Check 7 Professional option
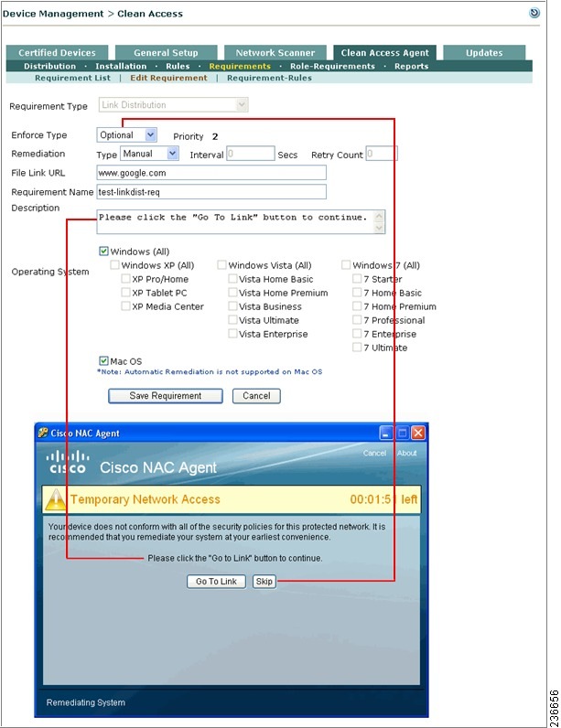 [x=357, y=319]
